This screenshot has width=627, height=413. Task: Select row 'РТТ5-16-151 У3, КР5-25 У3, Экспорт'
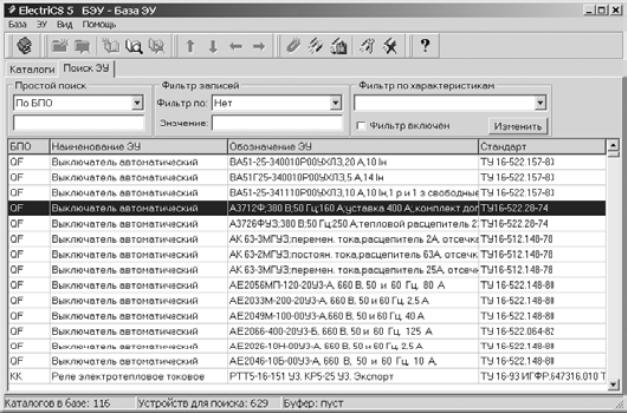pos(307,376)
